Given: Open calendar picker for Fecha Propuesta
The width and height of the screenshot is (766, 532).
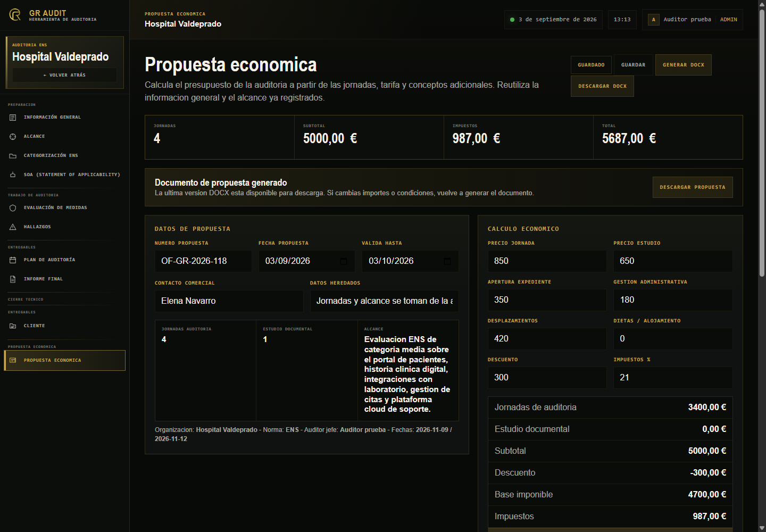Looking at the screenshot, I should 344,261.
